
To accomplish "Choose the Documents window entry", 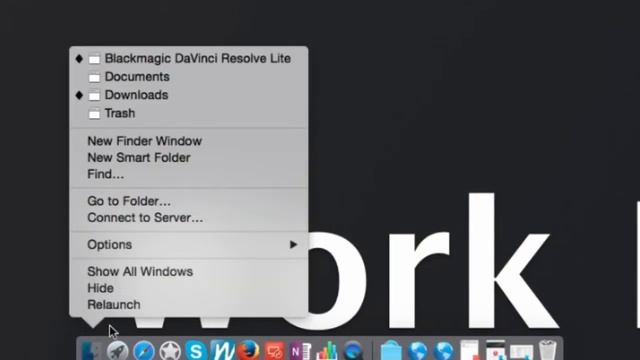I will coord(189,77).
